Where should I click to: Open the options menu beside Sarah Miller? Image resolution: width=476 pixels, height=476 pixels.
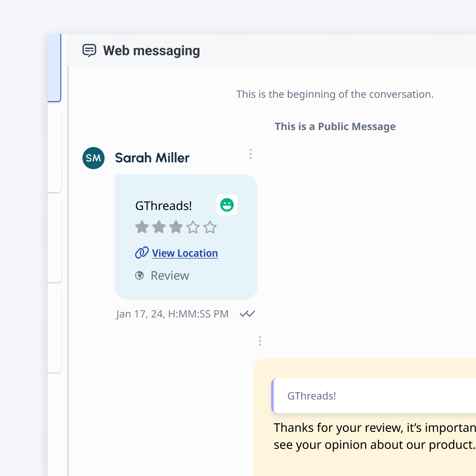point(251,154)
